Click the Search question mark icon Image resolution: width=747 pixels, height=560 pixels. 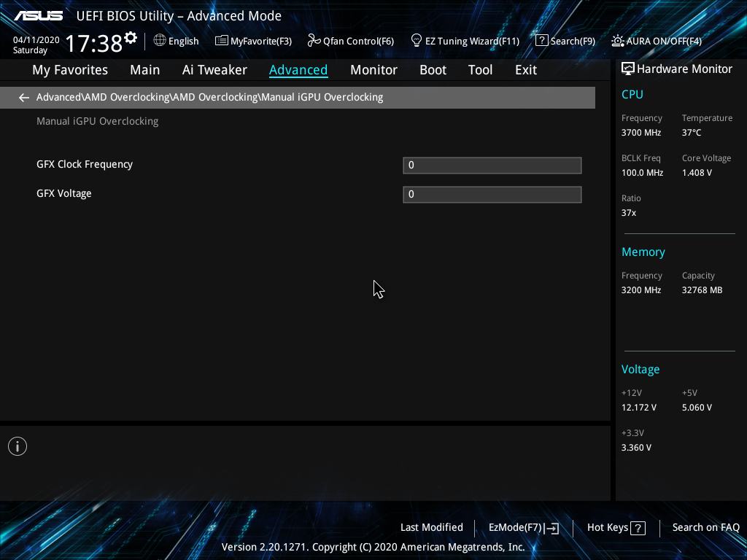pyautogui.click(x=542, y=41)
